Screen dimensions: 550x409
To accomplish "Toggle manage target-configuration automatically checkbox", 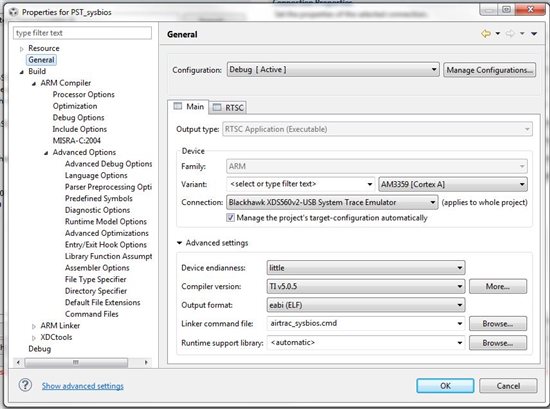I will click(x=230, y=218).
